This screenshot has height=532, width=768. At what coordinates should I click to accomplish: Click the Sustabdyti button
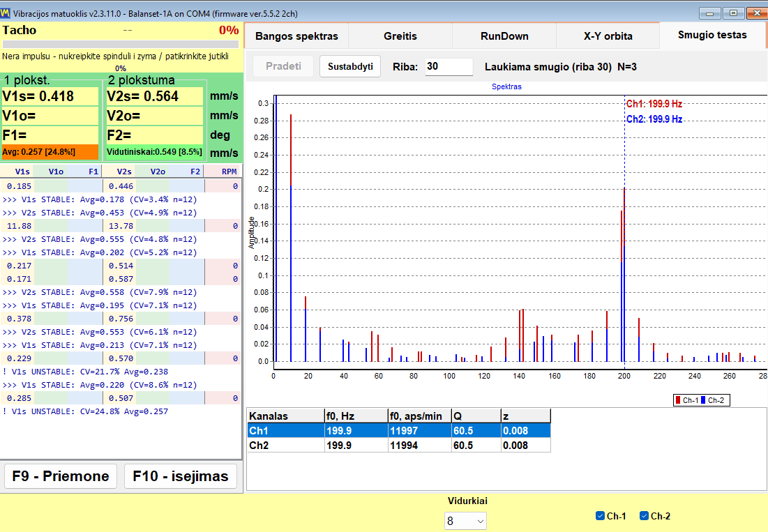(x=350, y=66)
